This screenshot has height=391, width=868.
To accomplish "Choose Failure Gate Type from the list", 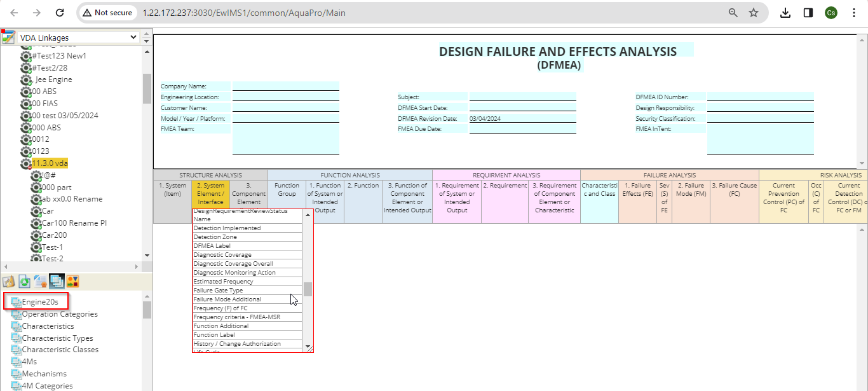I will point(247,291).
